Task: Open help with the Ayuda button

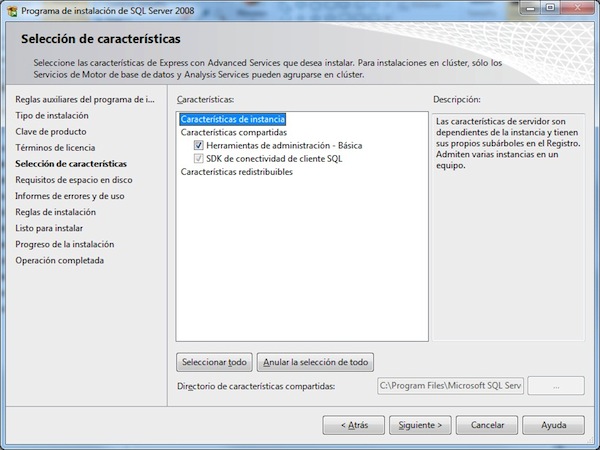Action: pos(553,425)
